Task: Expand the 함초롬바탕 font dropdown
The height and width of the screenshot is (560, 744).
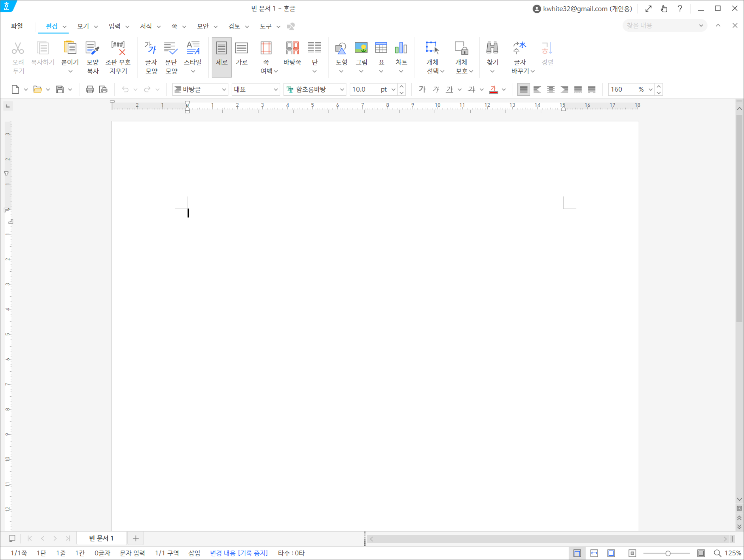Action: click(342, 89)
